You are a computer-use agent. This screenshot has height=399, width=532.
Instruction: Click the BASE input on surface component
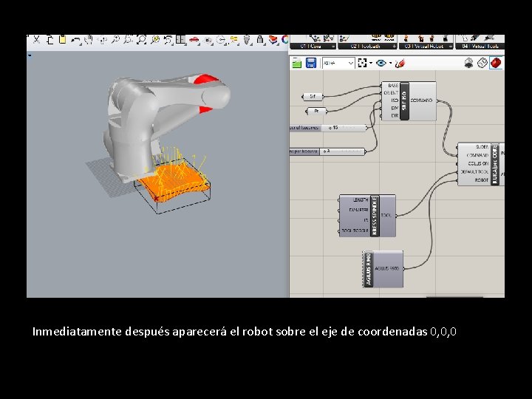pyautogui.click(x=393, y=86)
